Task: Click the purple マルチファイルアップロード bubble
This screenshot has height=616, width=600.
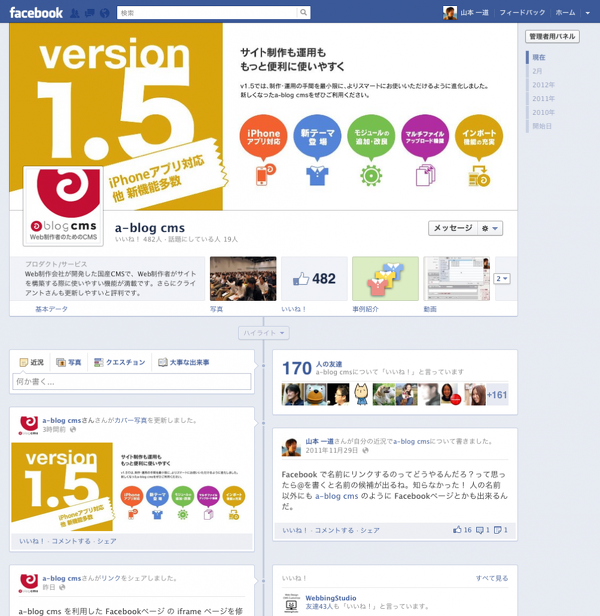Action: tap(425, 137)
